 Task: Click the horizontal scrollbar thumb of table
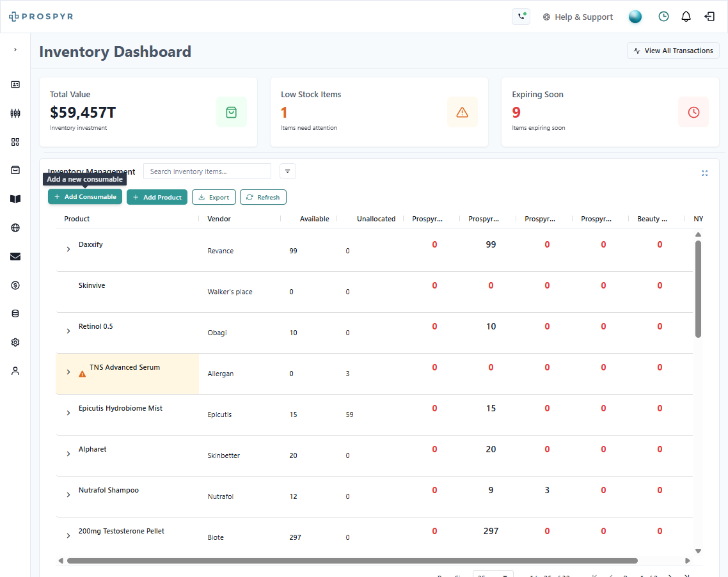tap(352, 560)
